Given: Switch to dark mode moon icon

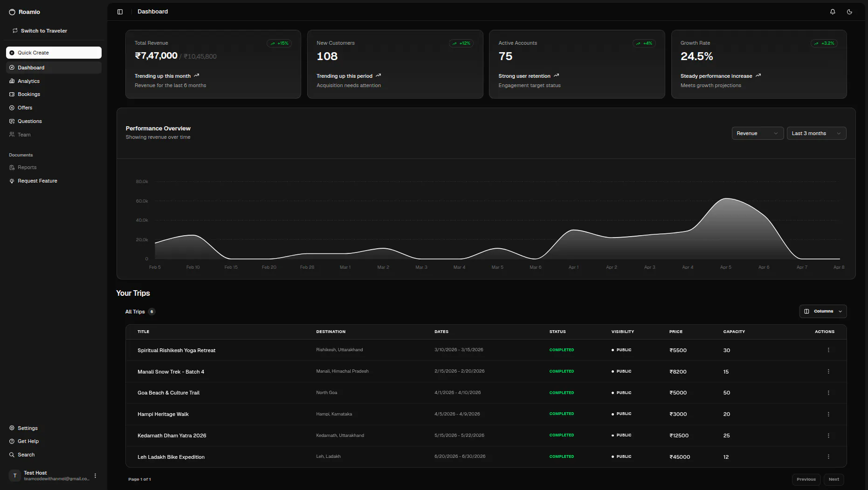Looking at the screenshot, I should coord(849,12).
